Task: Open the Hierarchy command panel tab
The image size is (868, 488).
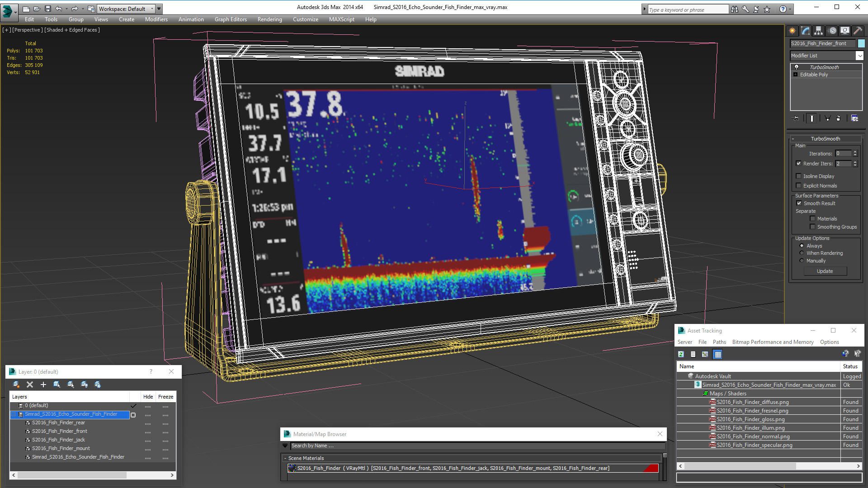Action: coord(818,31)
